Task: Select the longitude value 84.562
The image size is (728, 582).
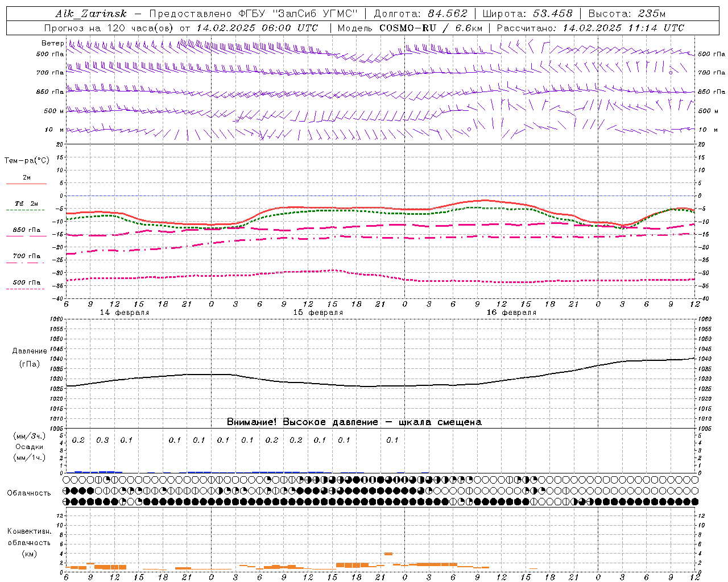Action: pyautogui.click(x=448, y=14)
